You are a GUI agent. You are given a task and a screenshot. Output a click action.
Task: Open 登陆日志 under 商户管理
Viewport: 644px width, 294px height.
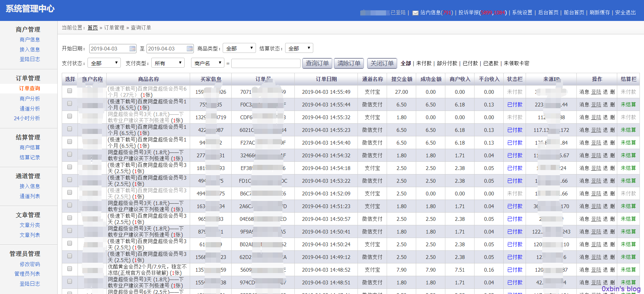30,59
